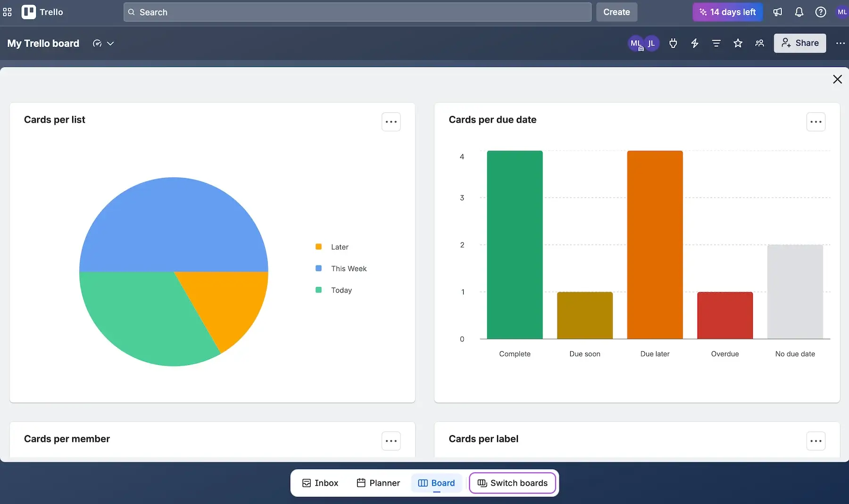Click the Due soon bar
This screenshot has width=849, height=504.
coord(585,315)
